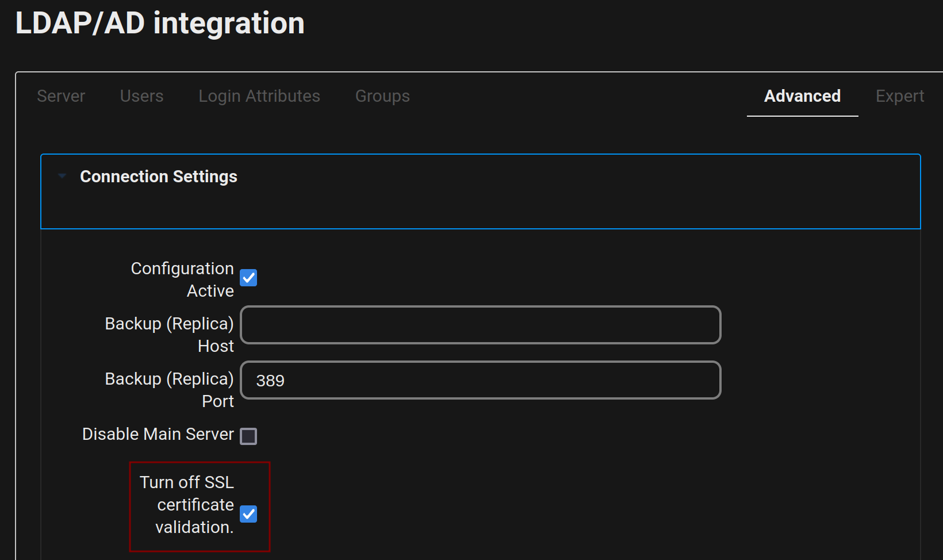Click the Connection Settings heading
The width and height of the screenshot is (943, 560).
point(159,177)
